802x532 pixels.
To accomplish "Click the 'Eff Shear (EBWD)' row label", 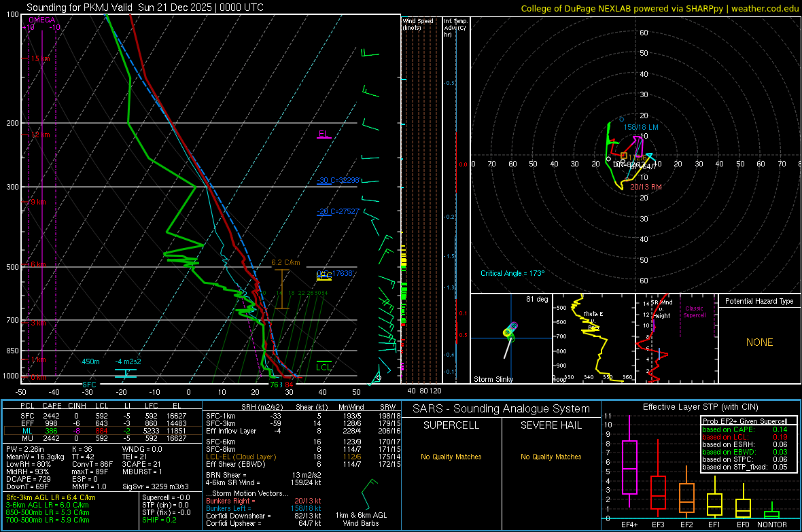I will 236,465.
